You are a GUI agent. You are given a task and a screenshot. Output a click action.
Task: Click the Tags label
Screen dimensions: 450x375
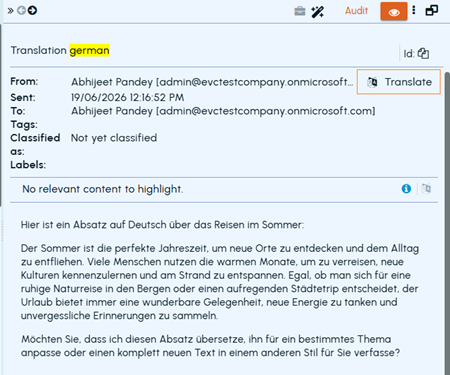pyautogui.click(x=24, y=124)
